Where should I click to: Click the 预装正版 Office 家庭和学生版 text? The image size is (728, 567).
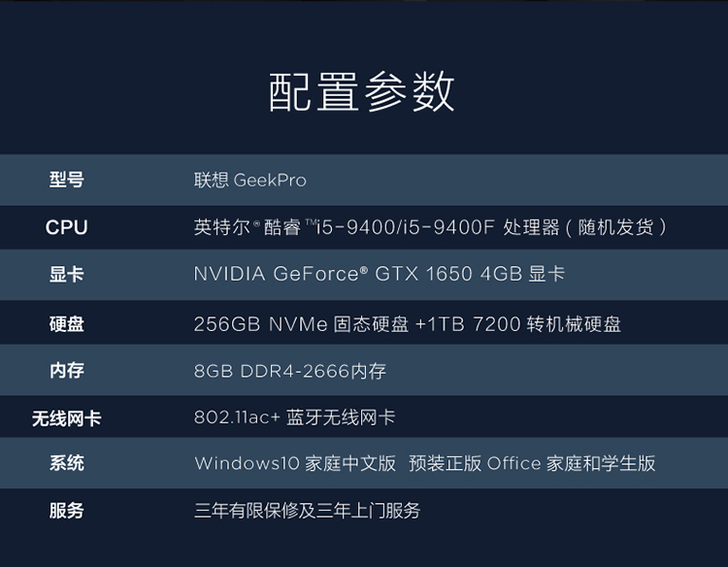[532, 463]
